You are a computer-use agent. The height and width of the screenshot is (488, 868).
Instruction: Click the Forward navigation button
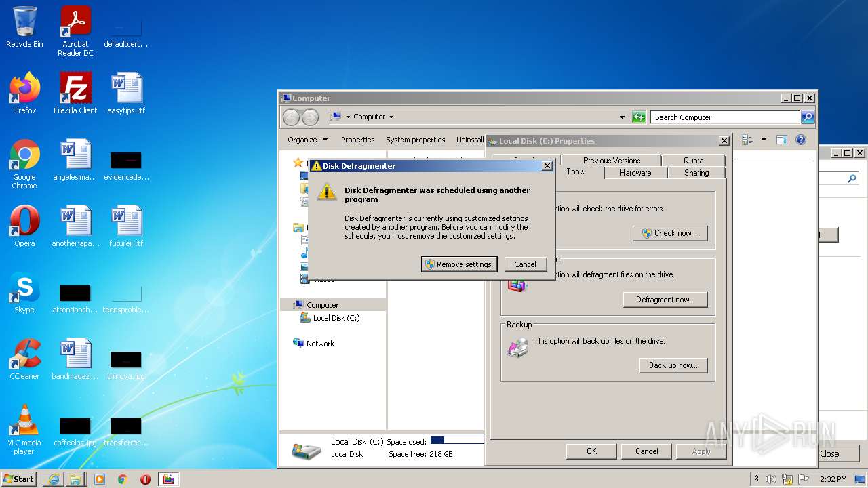[x=310, y=117]
